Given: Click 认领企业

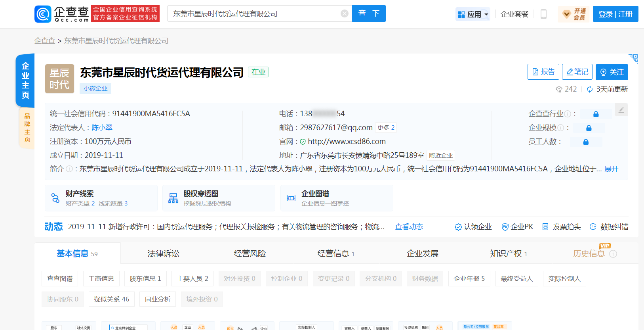Looking at the screenshot, I should [473, 227].
